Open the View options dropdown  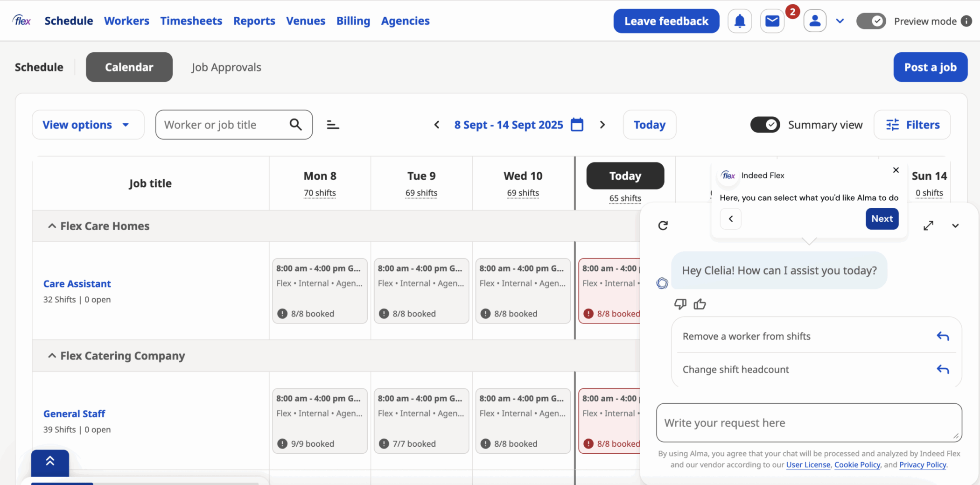tap(88, 125)
